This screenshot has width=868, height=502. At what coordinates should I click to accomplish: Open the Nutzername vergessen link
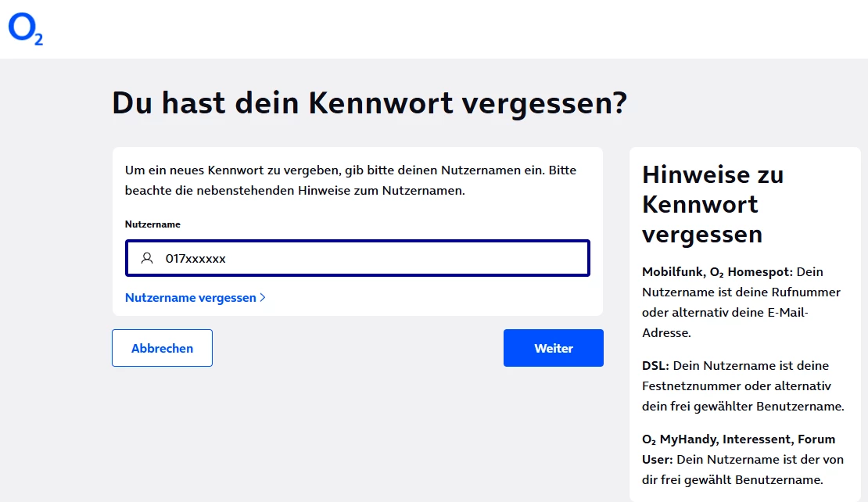coord(191,298)
